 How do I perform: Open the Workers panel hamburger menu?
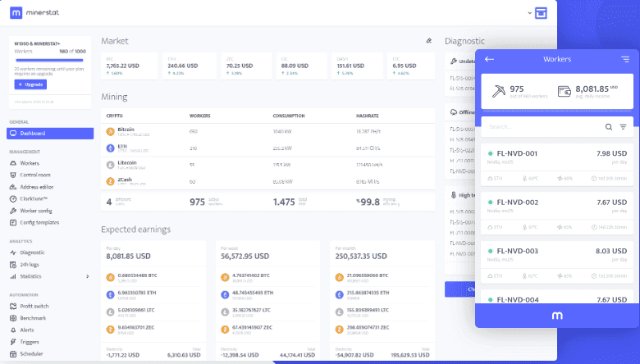click(625, 59)
